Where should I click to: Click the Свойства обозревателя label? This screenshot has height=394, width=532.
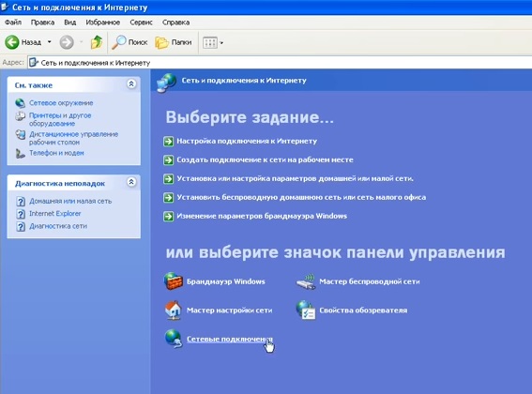363,311
